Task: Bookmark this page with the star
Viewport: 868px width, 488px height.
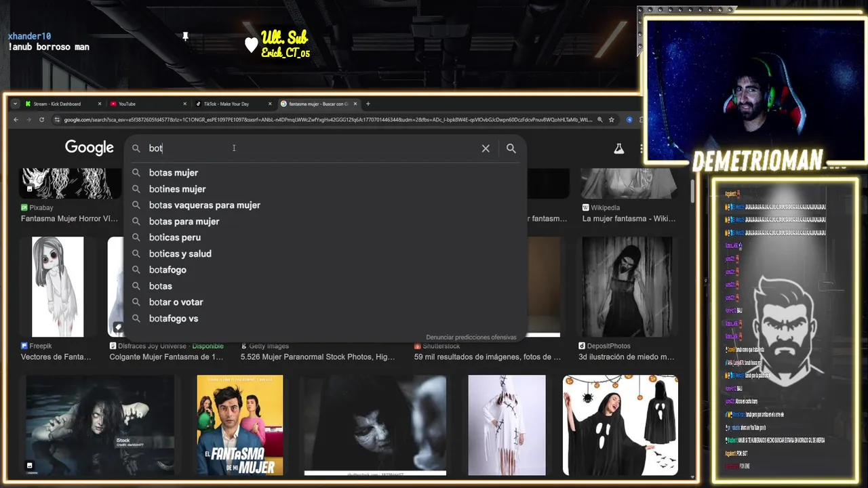Action: pyautogui.click(x=611, y=120)
